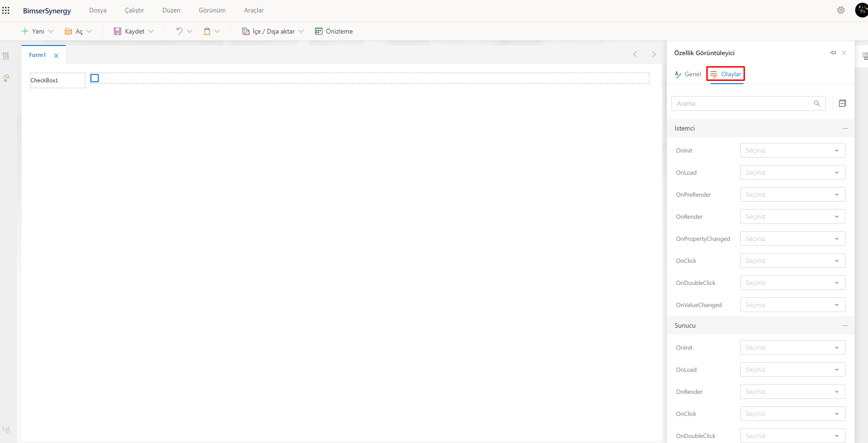Viewport: 868px width, 443px height.
Task: Click the undo arrow icon
Action: coord(179,31)
